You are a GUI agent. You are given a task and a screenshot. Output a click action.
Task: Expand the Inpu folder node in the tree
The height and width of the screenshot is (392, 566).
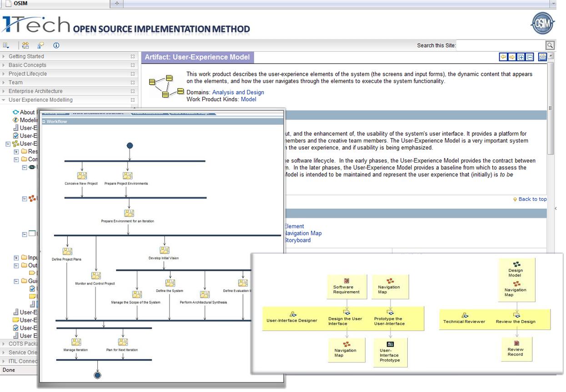16,258
